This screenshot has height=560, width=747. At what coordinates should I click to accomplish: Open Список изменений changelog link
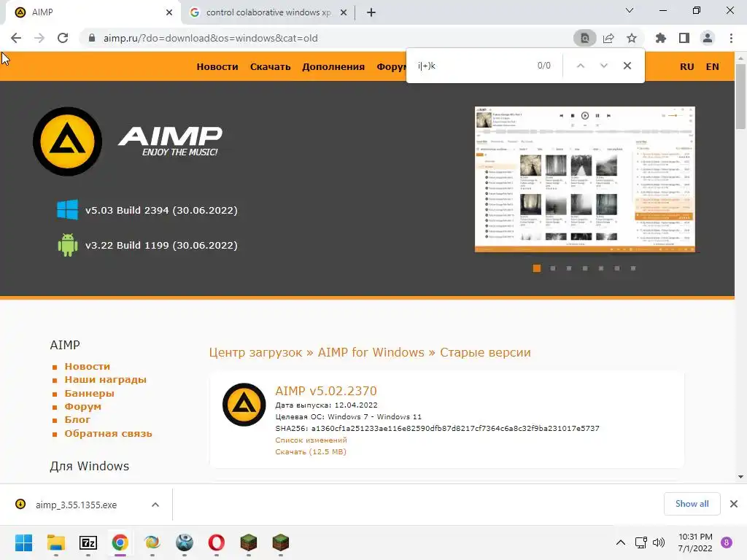click(311, 440)
